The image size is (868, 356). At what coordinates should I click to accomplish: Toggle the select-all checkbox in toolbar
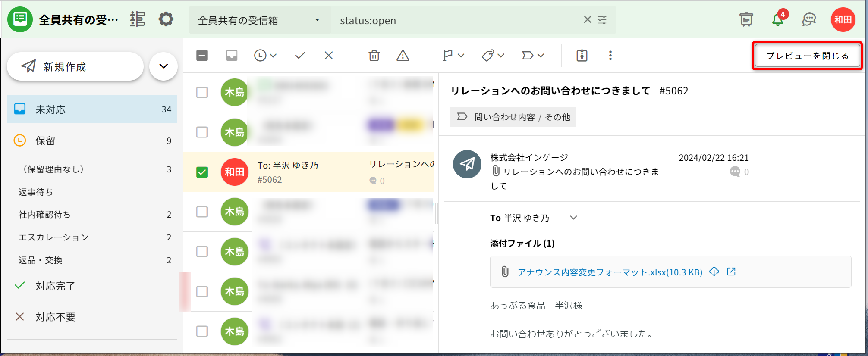click(x=202, y=56)
